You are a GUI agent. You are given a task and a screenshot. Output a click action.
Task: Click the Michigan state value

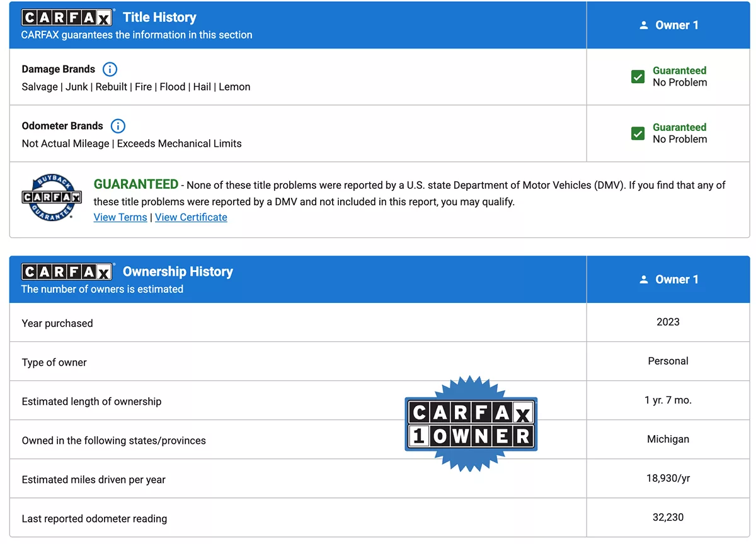[x=668, y=439]
